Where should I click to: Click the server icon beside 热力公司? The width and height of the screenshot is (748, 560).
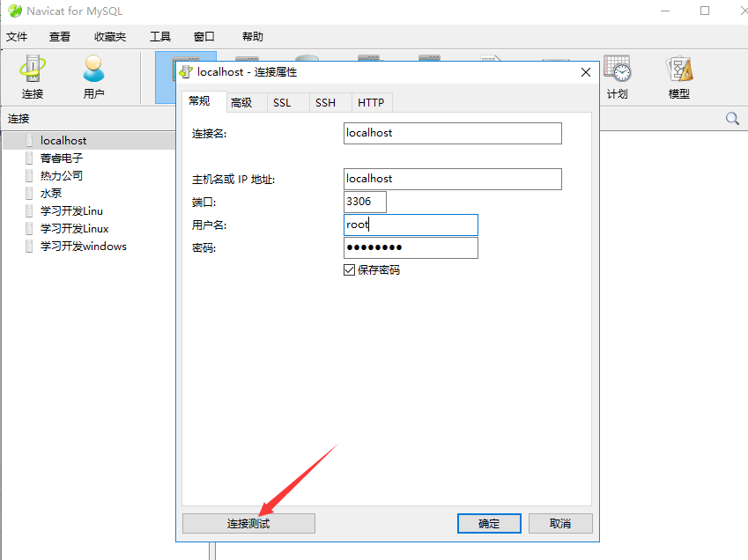click(x=30, y=176)
